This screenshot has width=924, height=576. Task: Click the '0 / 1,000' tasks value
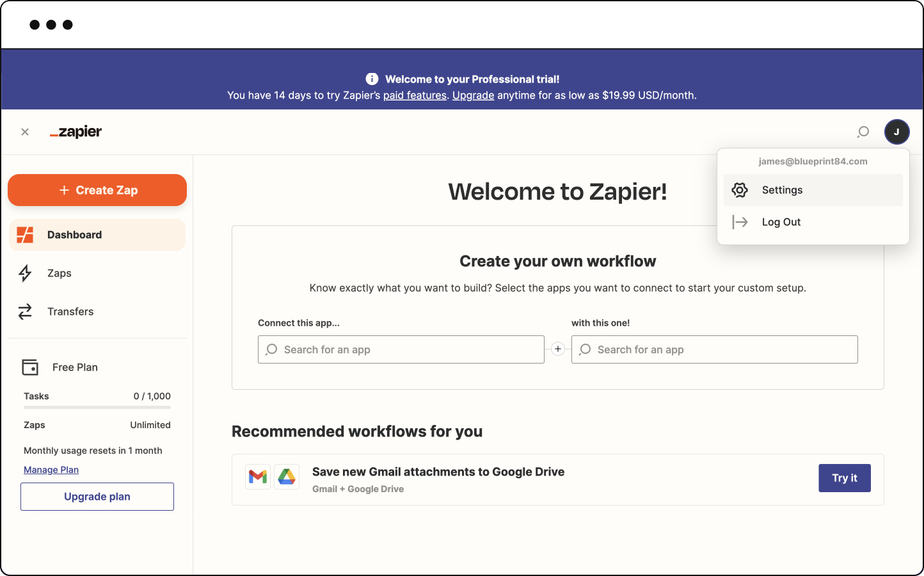[x=152, y=396]
